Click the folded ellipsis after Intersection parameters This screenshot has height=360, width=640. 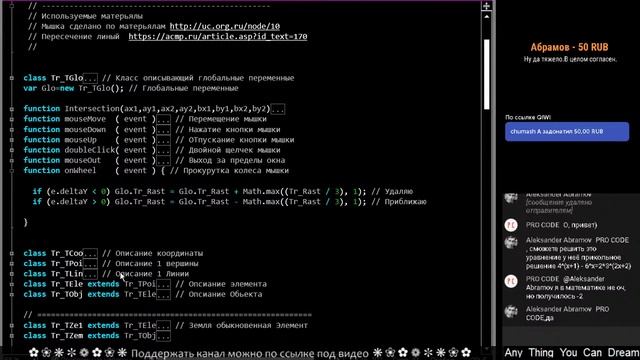(x=278, y=109)
